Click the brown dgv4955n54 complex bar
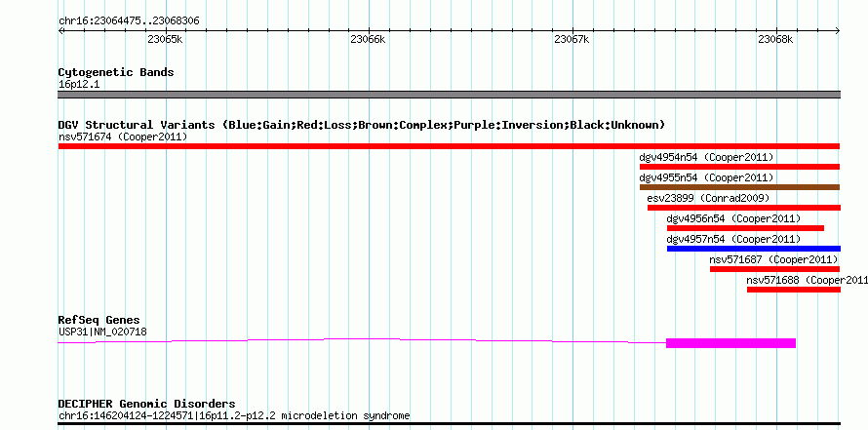Viewport: 868px width, 430px height. coord(739,187)
